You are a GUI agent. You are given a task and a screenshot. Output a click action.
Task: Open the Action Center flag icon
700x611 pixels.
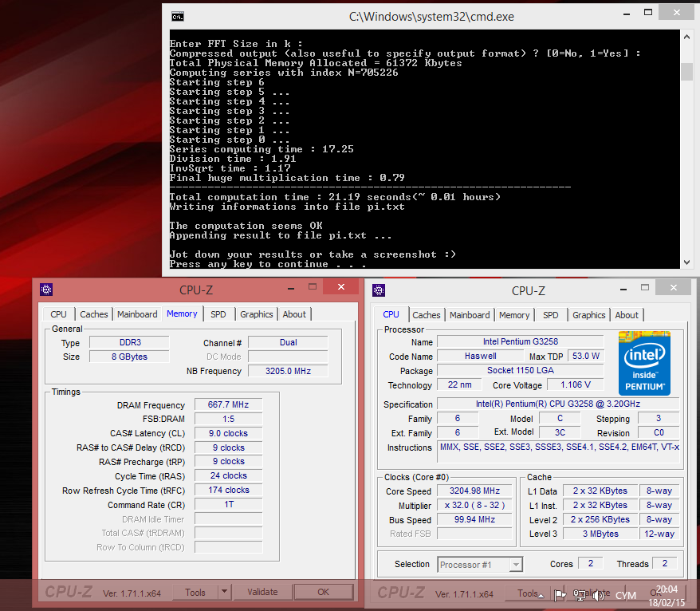(x=560, y=595)
